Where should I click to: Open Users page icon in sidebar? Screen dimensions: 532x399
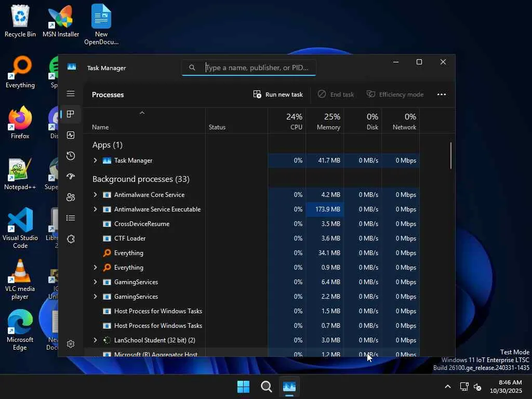[x=71, y=197]
